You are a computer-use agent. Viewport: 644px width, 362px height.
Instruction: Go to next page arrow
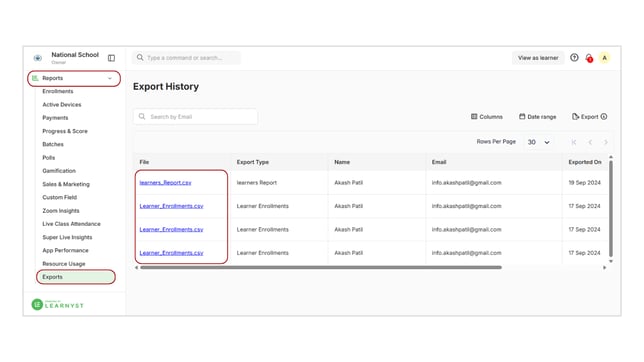coord(606,142)
